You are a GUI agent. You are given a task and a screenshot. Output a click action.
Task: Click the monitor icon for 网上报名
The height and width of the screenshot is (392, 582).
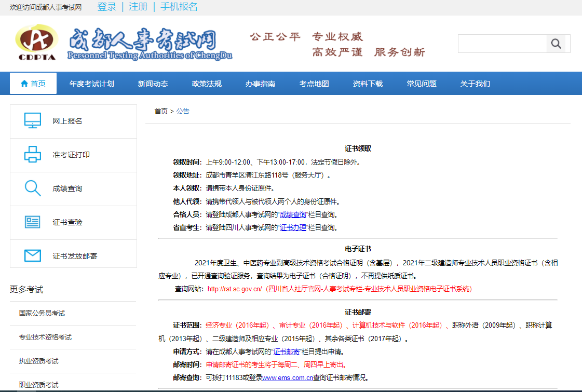pos(33,120)
